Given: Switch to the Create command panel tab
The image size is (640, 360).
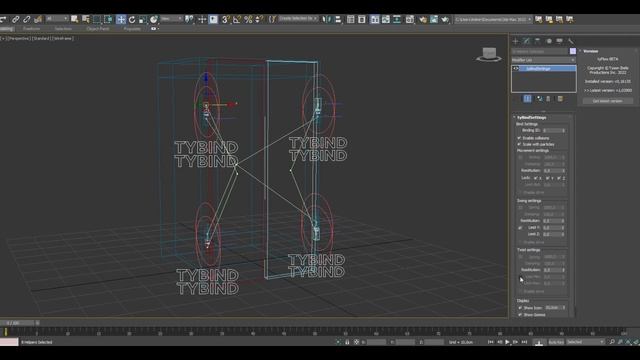Looking at the screenshot, I should [x=515, y=41].
